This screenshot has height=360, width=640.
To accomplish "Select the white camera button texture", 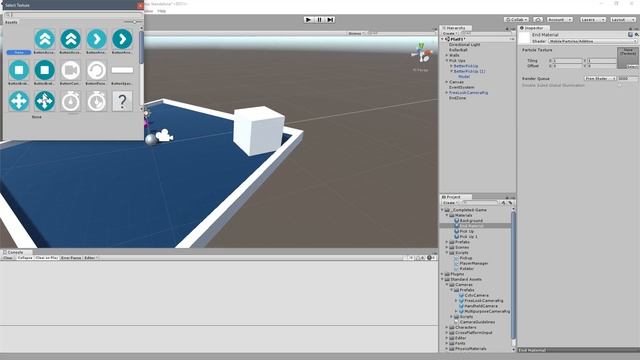I will point(71,70).
